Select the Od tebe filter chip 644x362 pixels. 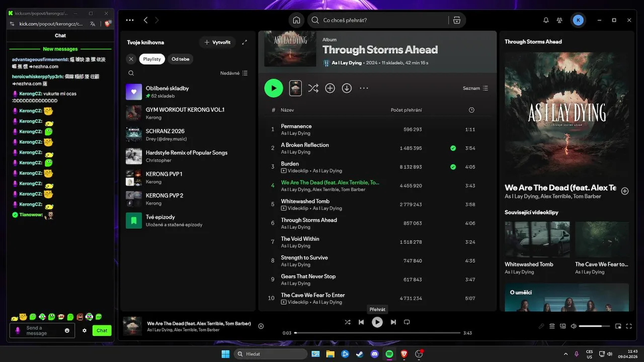pos(180,59)
